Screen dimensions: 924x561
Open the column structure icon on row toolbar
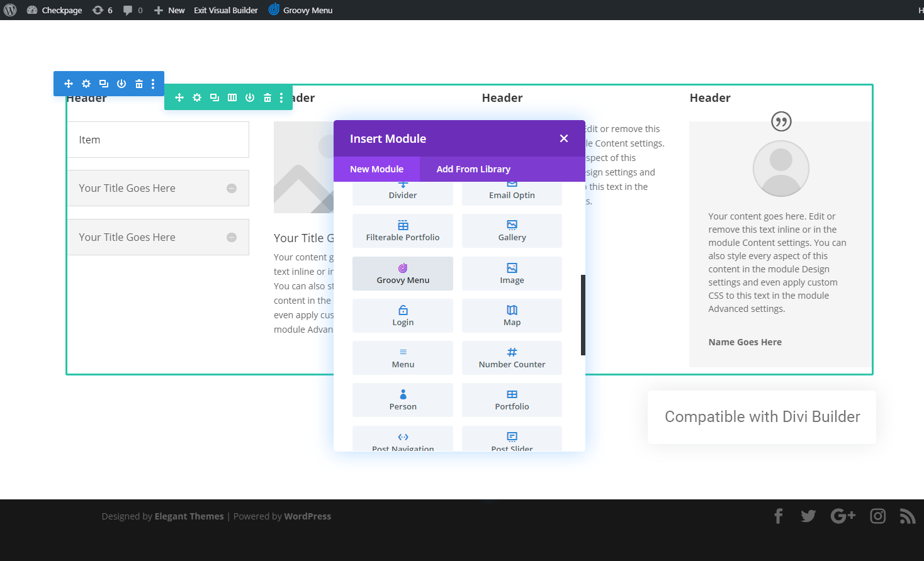click(x=232, y=97)
